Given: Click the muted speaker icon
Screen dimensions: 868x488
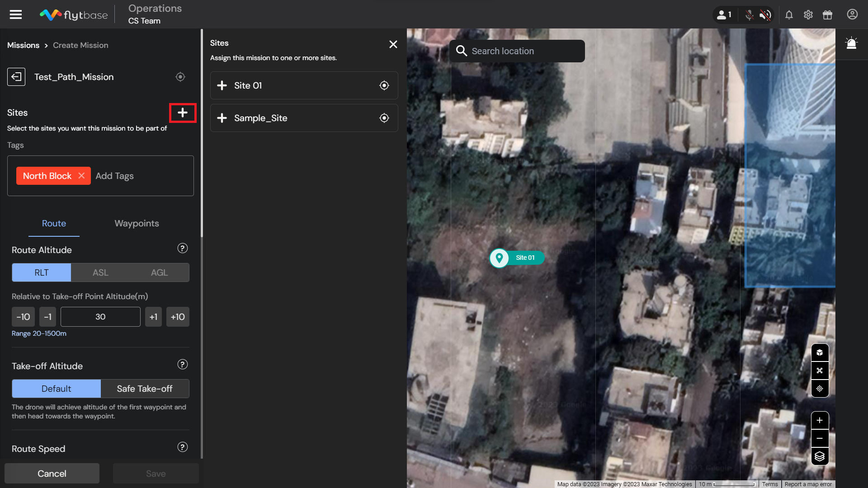Looking at the screenshot, I should pos(765,15).
